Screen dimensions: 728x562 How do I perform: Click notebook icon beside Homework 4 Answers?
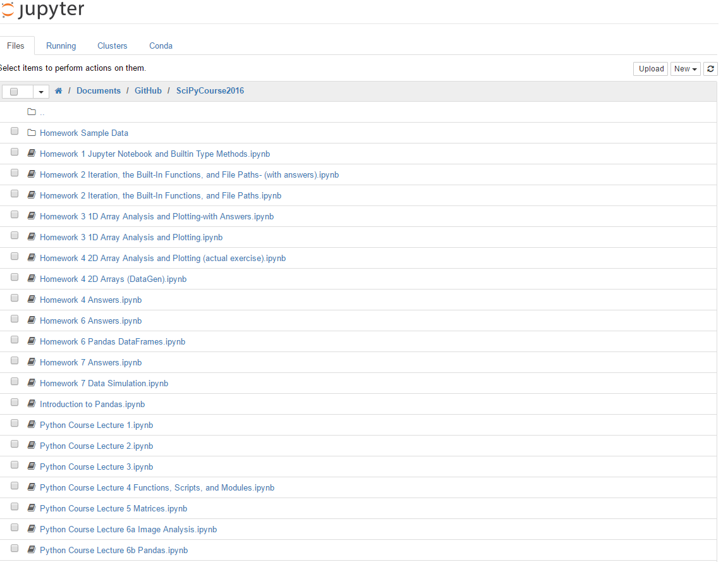click(32, 300)
